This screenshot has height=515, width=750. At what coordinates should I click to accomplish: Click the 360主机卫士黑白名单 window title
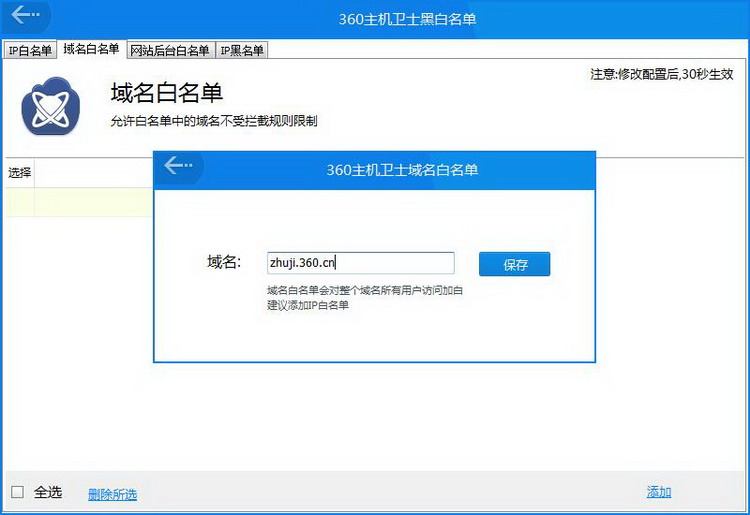[x=410, y=17]
